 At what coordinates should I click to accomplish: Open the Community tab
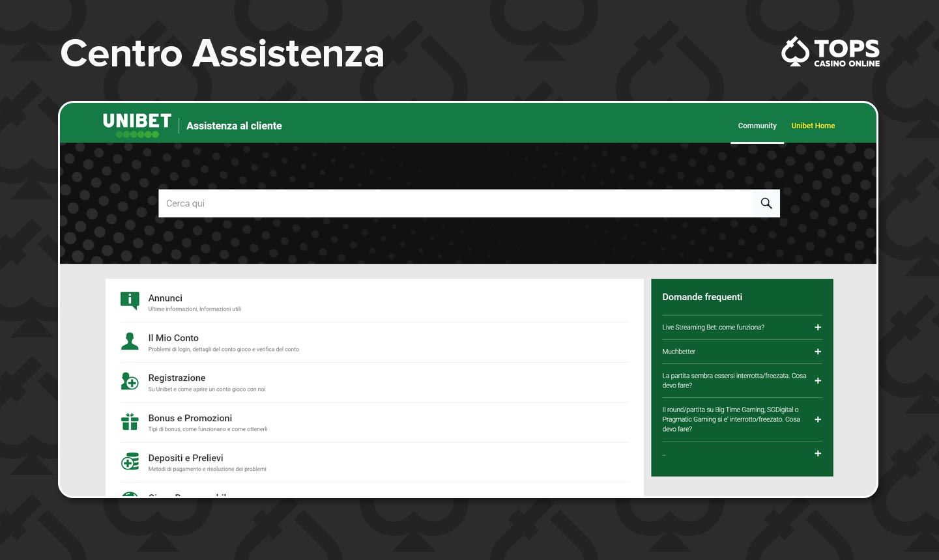757,126
